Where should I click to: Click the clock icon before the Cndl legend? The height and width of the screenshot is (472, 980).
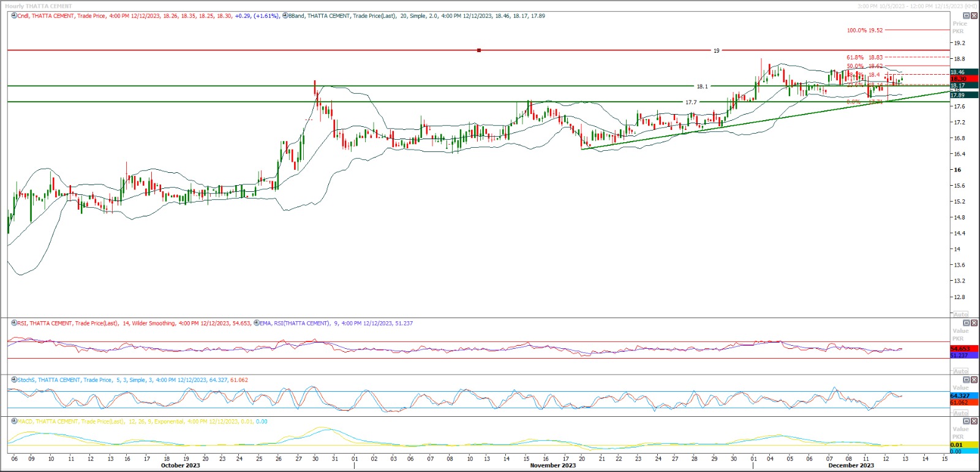(14, 16)
